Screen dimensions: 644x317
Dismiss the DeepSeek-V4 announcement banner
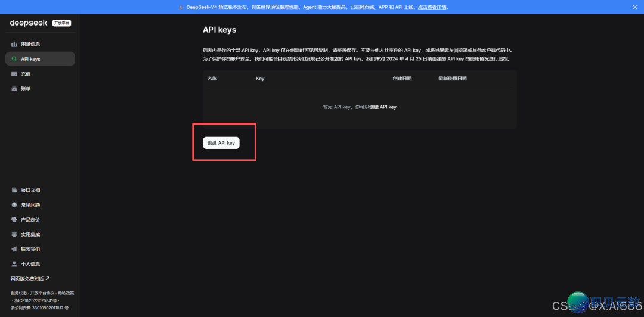click(x=635, y=7)
